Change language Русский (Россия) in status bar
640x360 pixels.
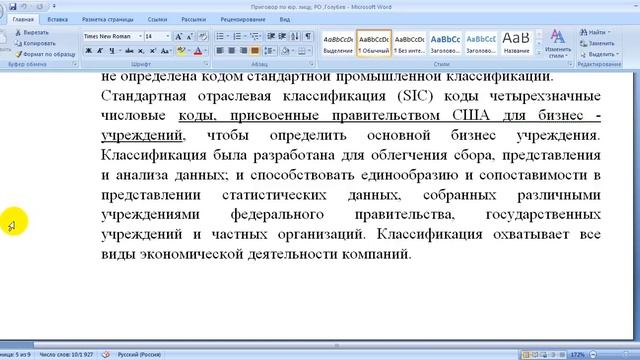[139, 355]
